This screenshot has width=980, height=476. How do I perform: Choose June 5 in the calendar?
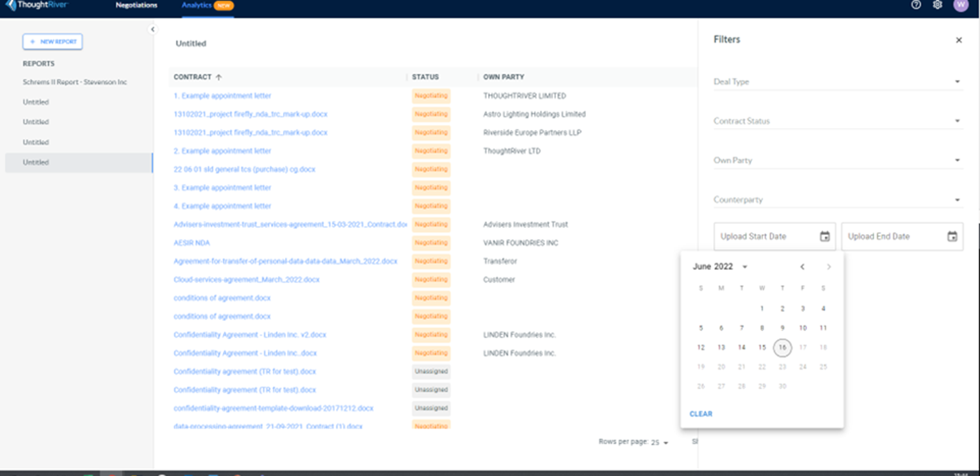(x=701, y=328)
